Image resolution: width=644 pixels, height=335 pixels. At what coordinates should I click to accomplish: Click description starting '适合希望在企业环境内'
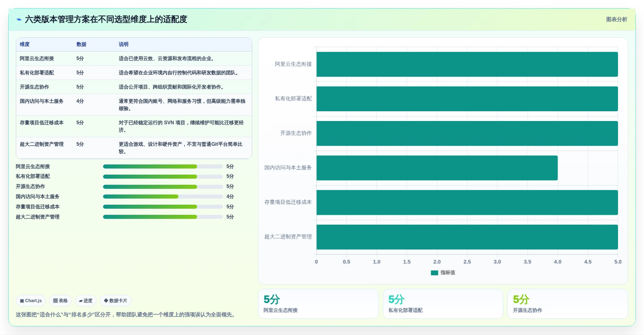(180, 73)
